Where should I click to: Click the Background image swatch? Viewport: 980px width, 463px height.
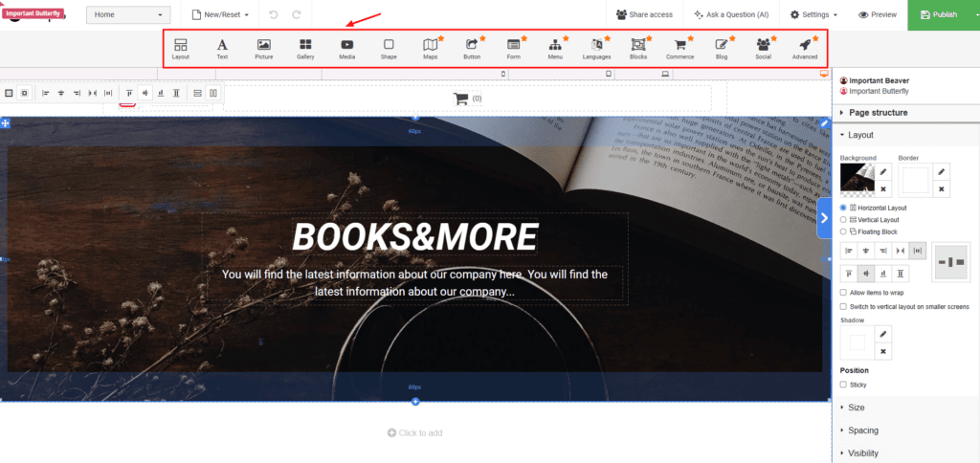click(x=857, y=180)
